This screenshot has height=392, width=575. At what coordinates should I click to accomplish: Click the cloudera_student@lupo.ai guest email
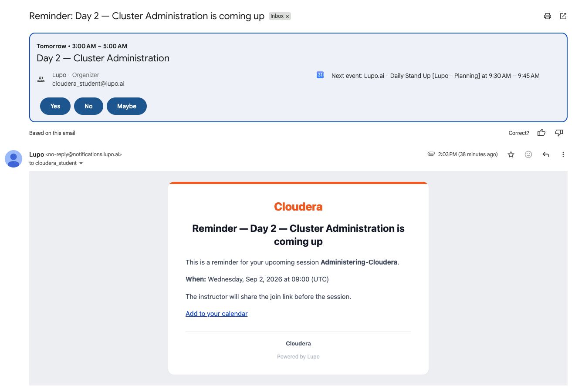coord(88,84)
